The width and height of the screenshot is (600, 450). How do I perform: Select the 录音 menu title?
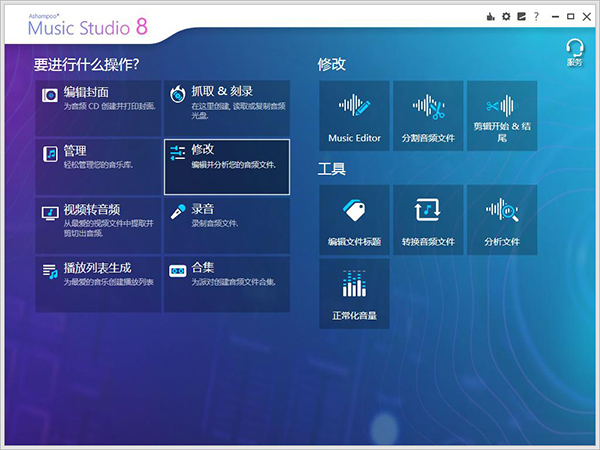pos(203,209)
